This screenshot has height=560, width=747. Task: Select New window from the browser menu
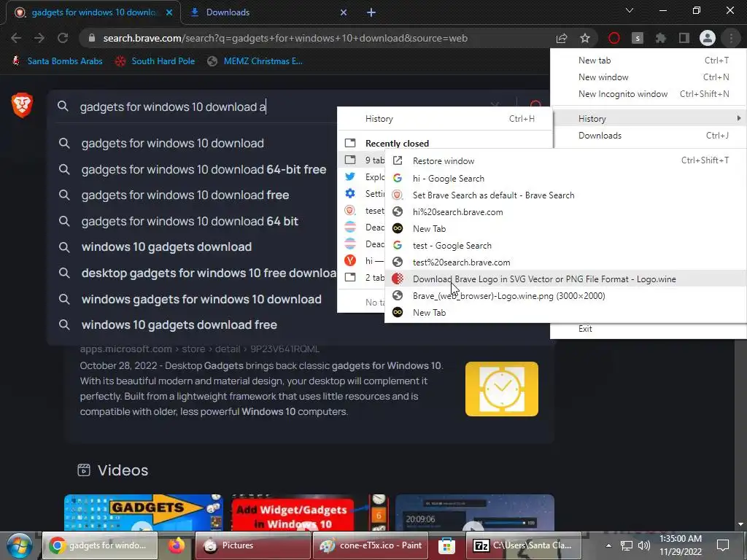coord(649,77)
